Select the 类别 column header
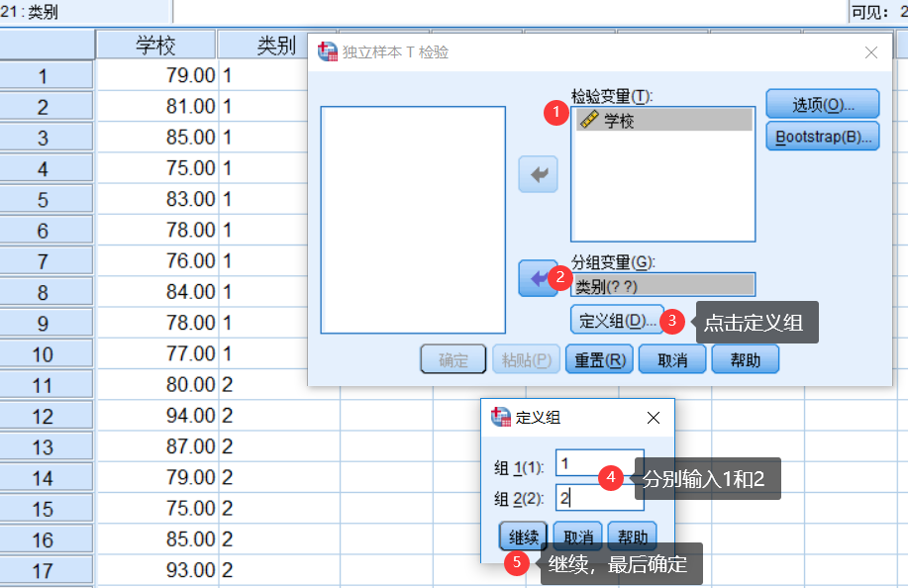The image size is (908, 588). click(x=263, y=46)
